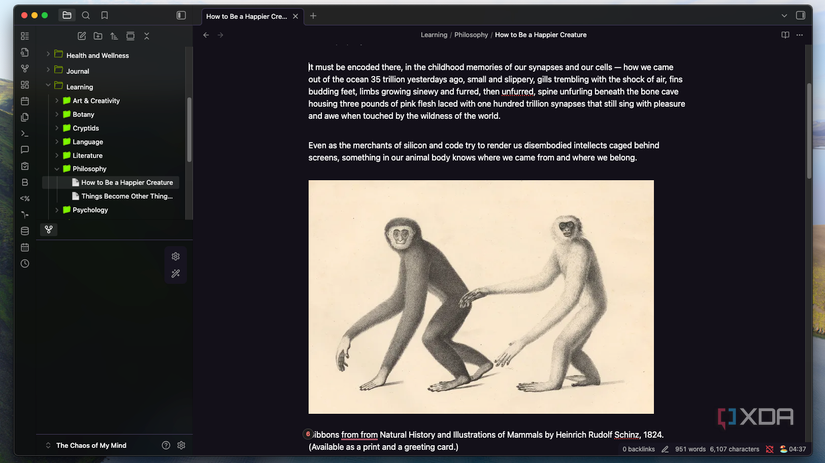
Task: Collapse all folders icon in explorer
Action: click(x=147, y=36)
